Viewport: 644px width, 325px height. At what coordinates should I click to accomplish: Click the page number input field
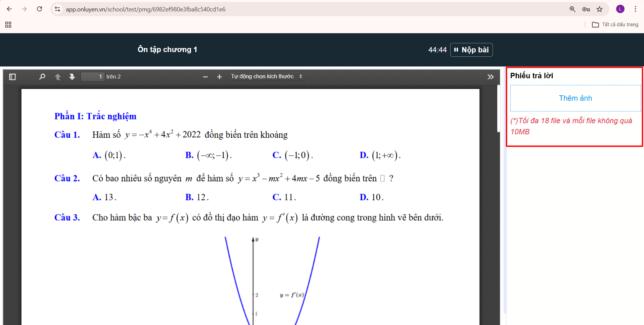pyautogui.click(x=93, y=77)
